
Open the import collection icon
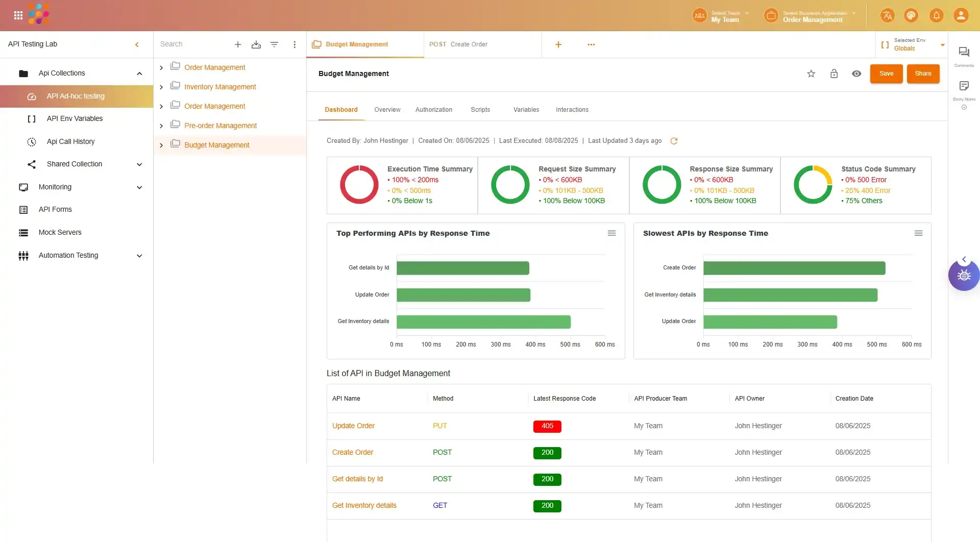(256, 45)
